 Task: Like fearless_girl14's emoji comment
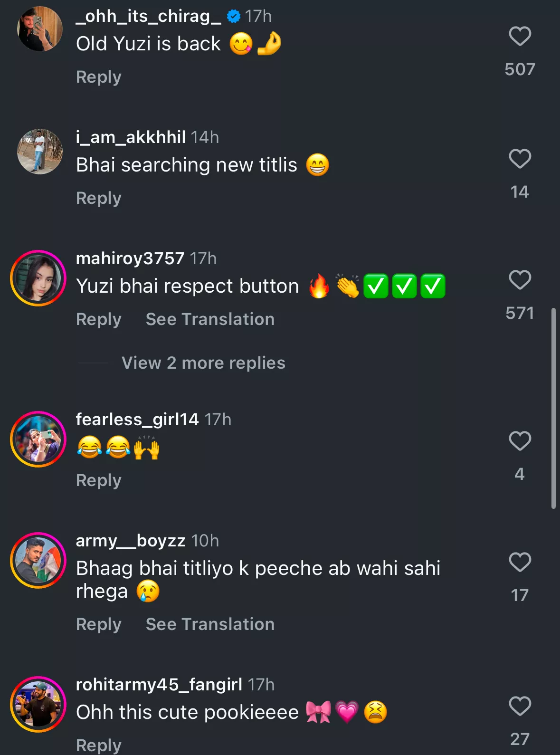coord(520,441)
